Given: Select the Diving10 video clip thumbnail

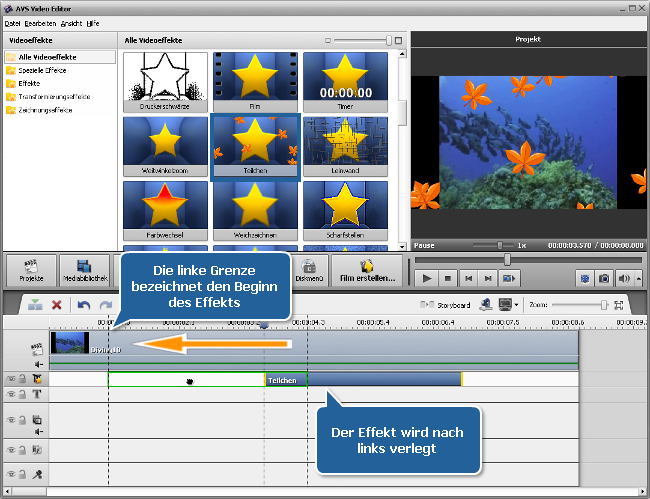Looking at the screenshot, I should 70,343.
